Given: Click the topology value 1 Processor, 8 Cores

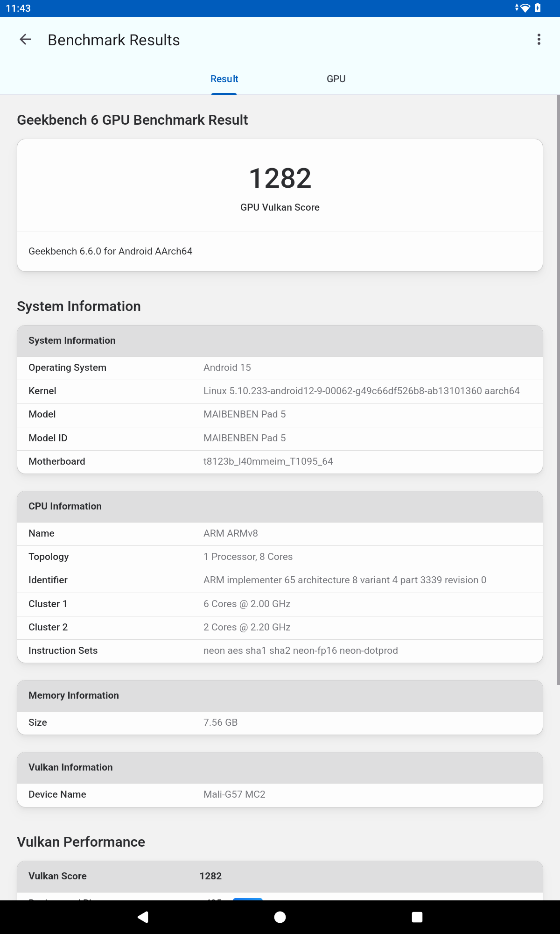Looking at the screenshot, I should (248, 557).
